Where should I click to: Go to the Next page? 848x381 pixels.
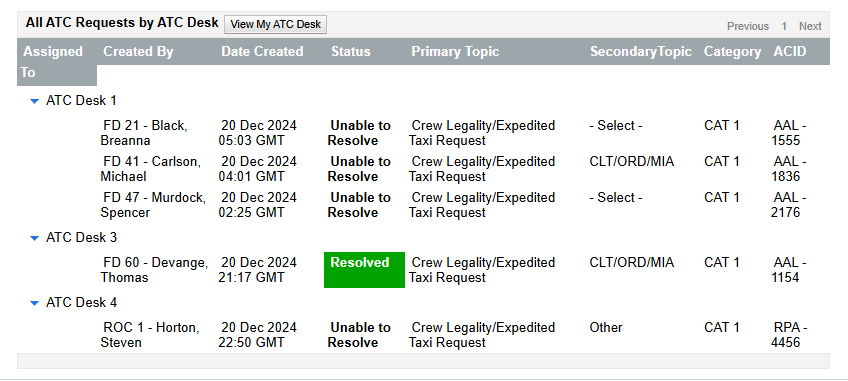pos(810,26)
